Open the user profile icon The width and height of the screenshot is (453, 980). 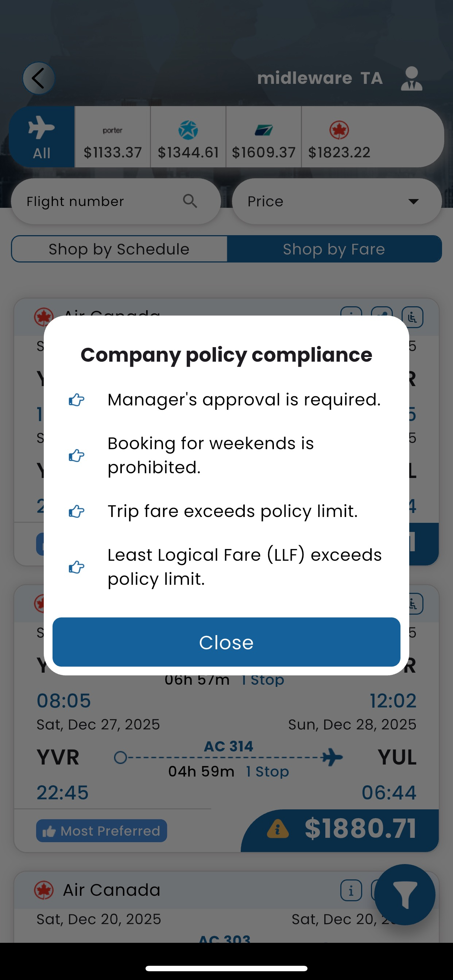point(411,78)
